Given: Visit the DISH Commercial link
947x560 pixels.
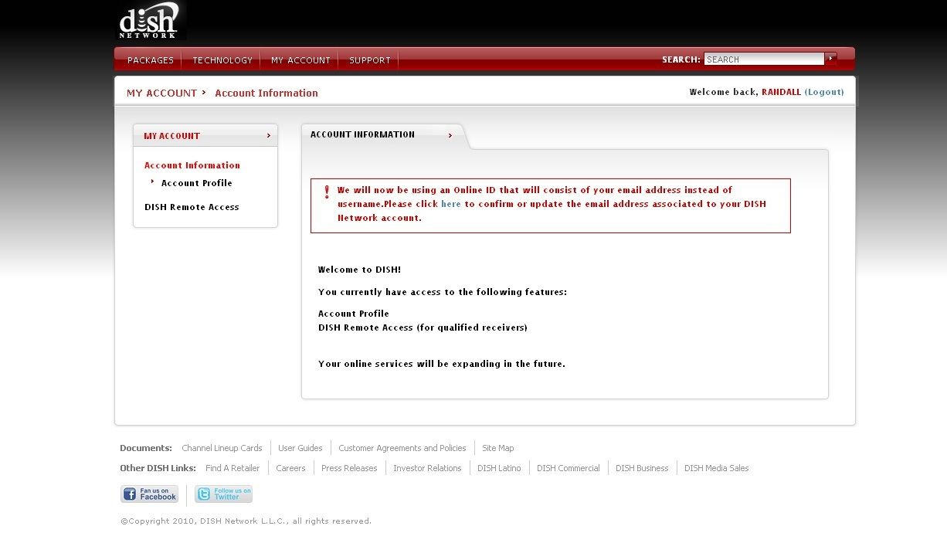Looking at the screenshot, I should pyautogui.click(x=569, y=468).
